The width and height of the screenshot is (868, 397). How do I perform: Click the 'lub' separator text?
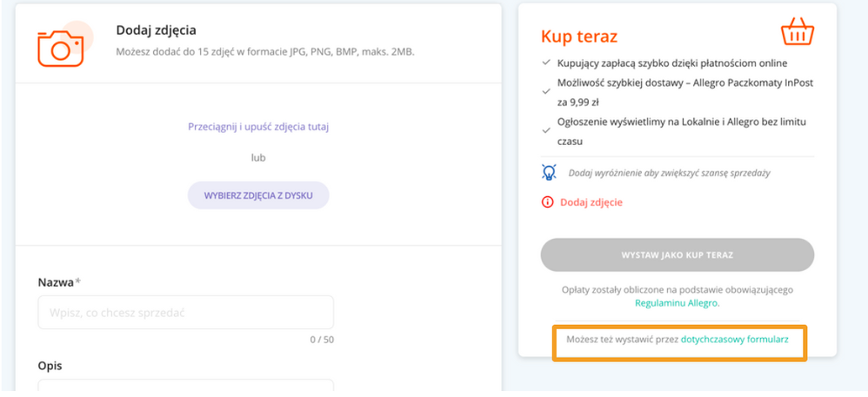[x=258, y=158]
